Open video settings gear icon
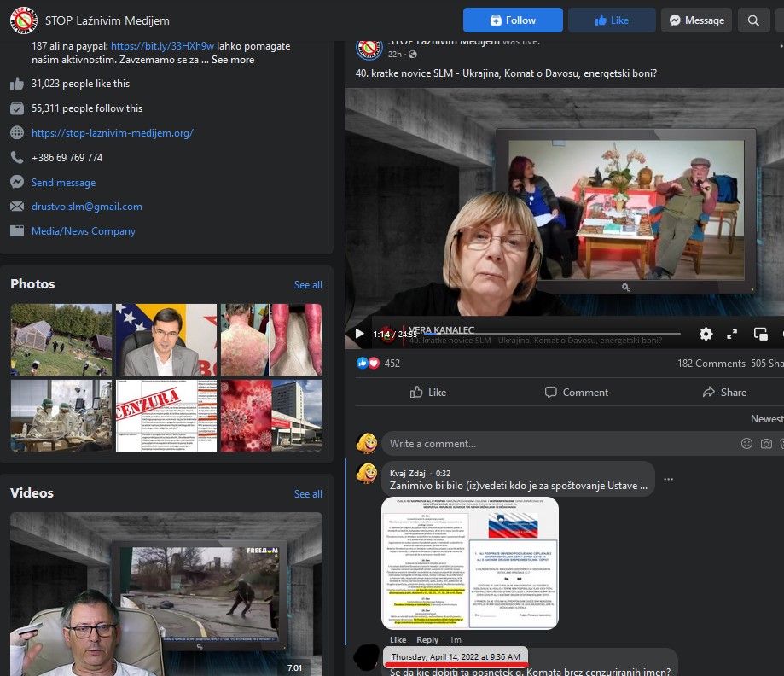Image resolution: width=784 pixels, height=676 pixels. 706,334
